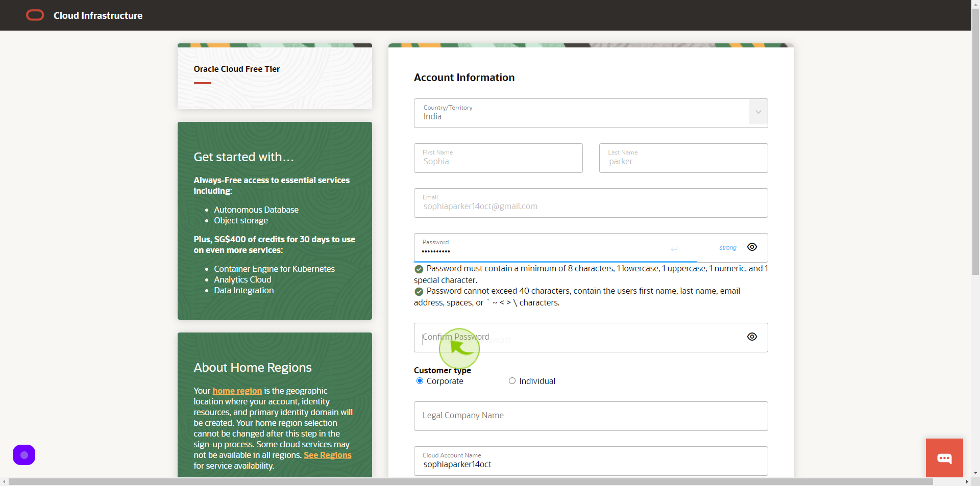The image size is (980, 486).
Task: Focus the First Name field
Action: (x=498, y=158)
